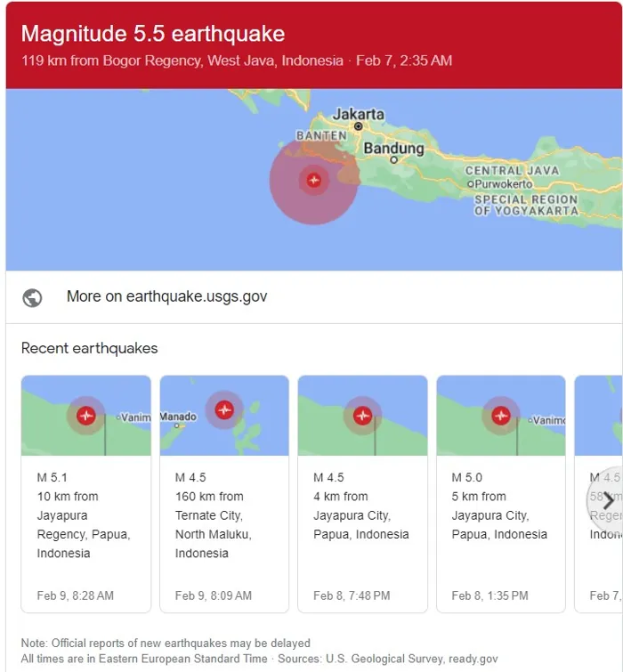Open the M 5.1 Jayapura Regency card
The width and height of the screenshot is (623, 672).
tap(85, 494)
